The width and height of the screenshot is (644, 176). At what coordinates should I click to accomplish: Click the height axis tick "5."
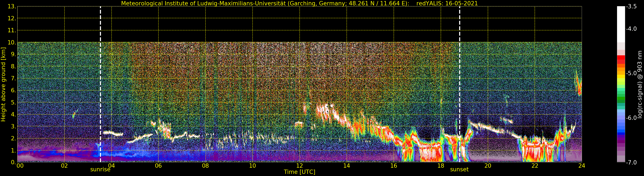click(13, 103)
